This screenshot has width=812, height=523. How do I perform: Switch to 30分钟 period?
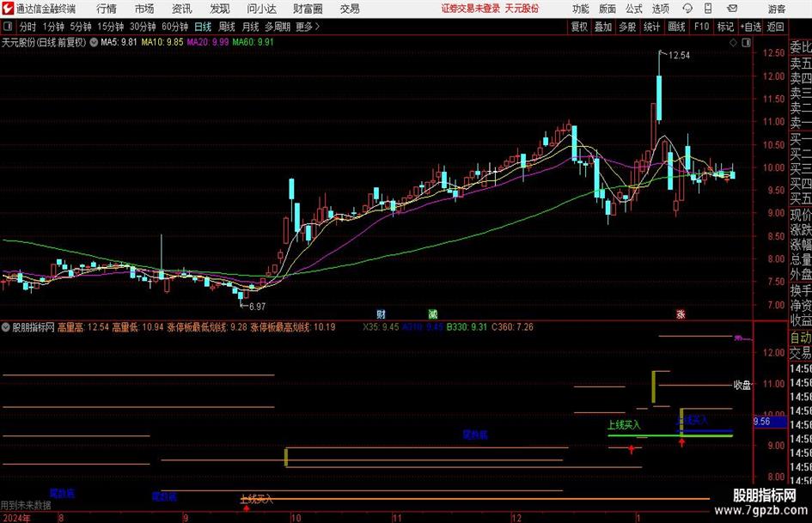(143, 27)
